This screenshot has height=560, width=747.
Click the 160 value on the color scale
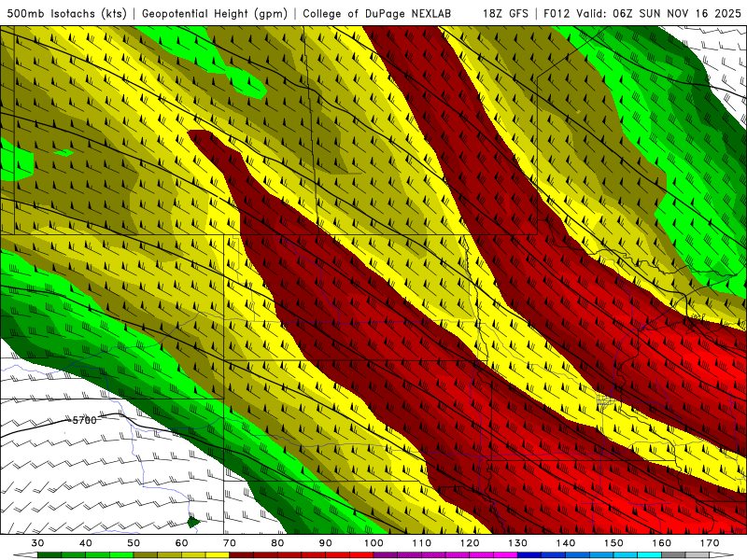pyautogui.click(x=662, y=543)
